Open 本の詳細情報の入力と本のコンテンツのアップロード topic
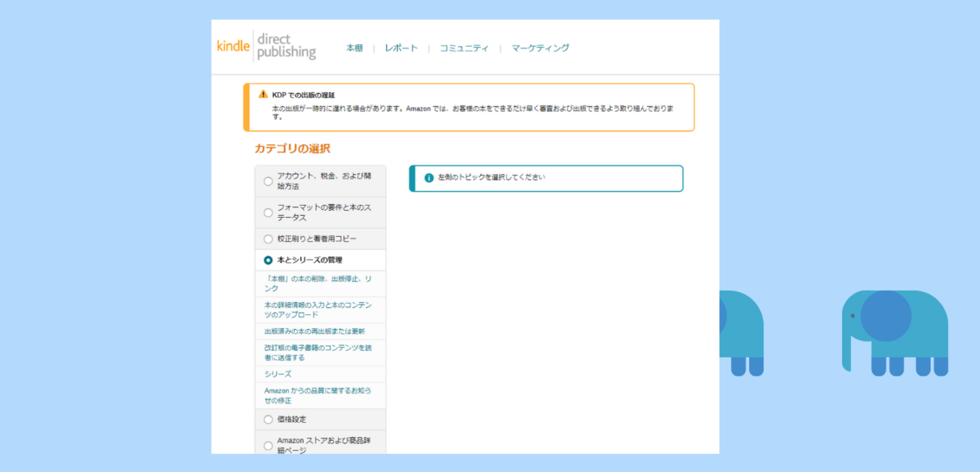Viewport: 980px width, 472px height. click(318, 309)
